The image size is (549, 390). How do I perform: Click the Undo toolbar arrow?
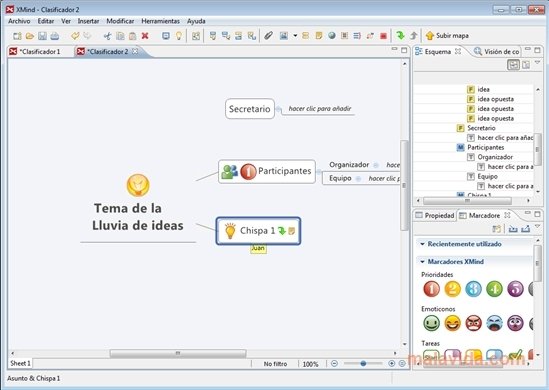coord(75,36)
